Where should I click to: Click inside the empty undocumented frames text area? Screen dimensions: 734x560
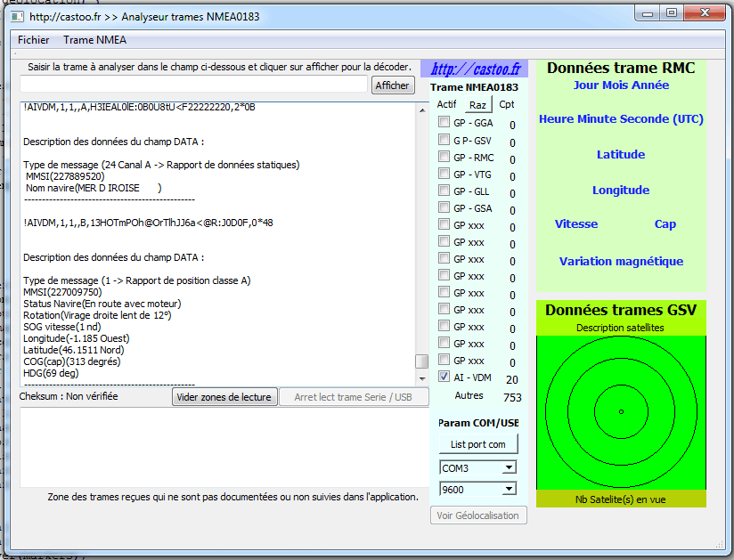[x=224, y=447]
